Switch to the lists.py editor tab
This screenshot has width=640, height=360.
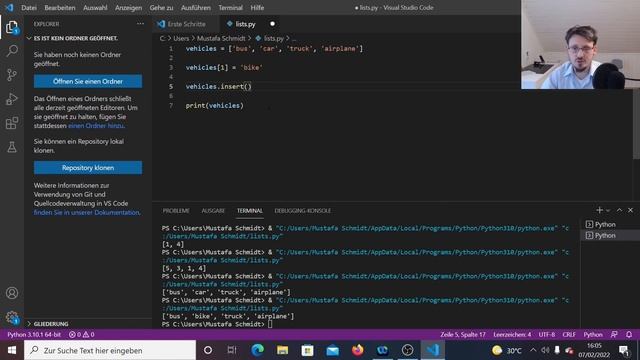(x=245, y=24)
